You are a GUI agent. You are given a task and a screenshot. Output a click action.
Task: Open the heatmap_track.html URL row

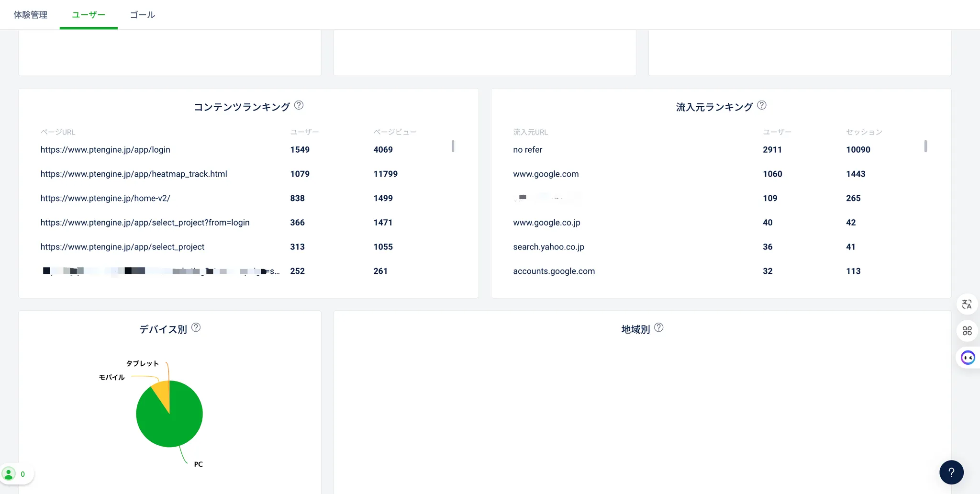coord(134,174)
